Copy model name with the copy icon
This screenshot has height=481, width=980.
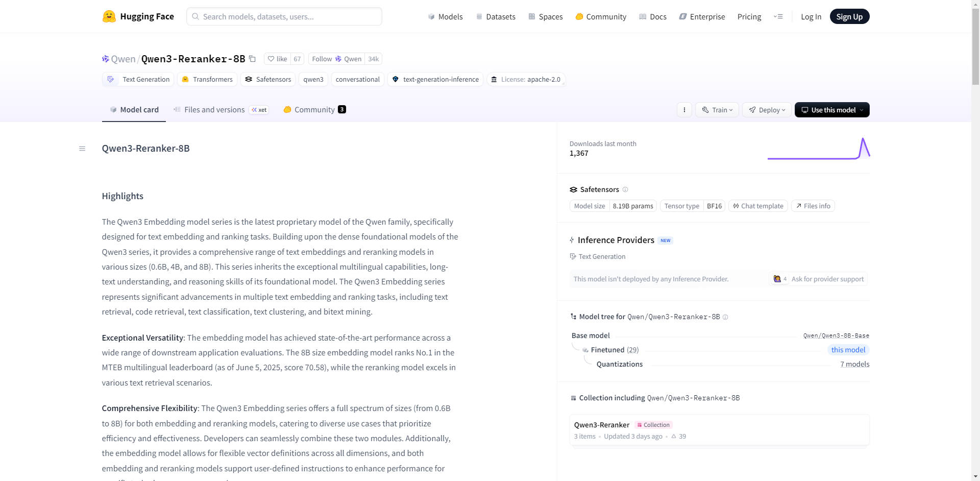click(x=252, y=59)
